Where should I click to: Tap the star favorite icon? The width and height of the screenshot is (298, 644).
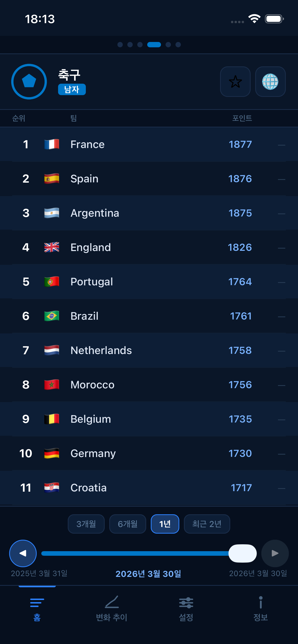click(x=235, y=82)
